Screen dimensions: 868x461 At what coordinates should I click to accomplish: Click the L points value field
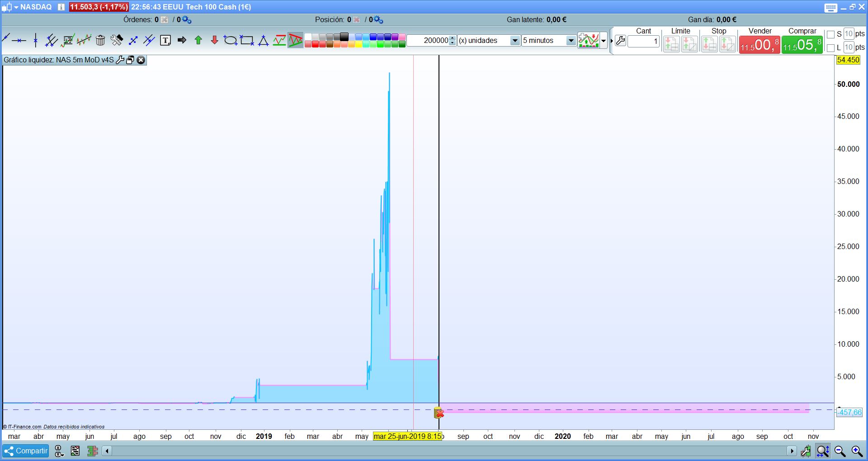pos(849,47)
